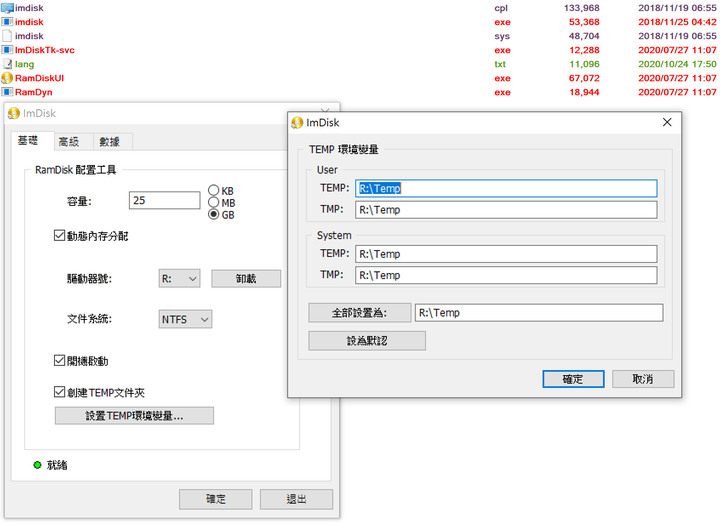Select the MB size unit
Screen dimensions: 720x530
tap(214, 202)
